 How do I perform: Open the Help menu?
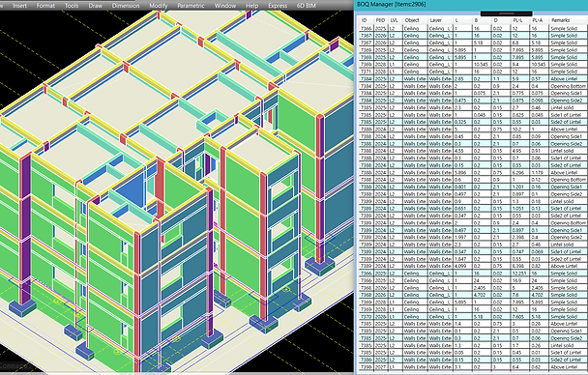(x=251, y=6)
